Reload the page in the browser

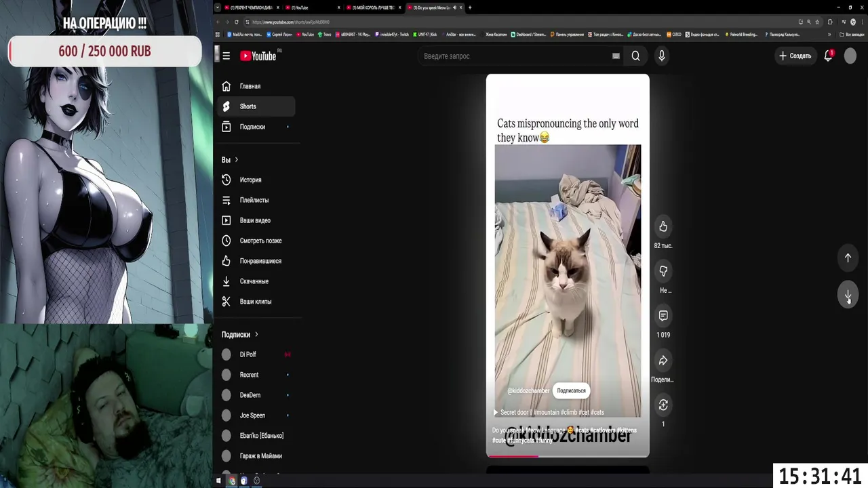point(236,22)
